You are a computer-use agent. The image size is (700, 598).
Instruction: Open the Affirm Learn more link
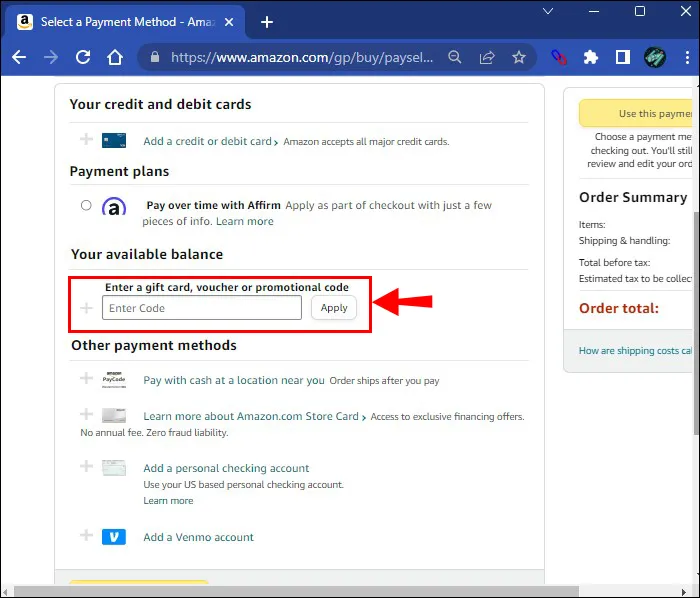245,221
